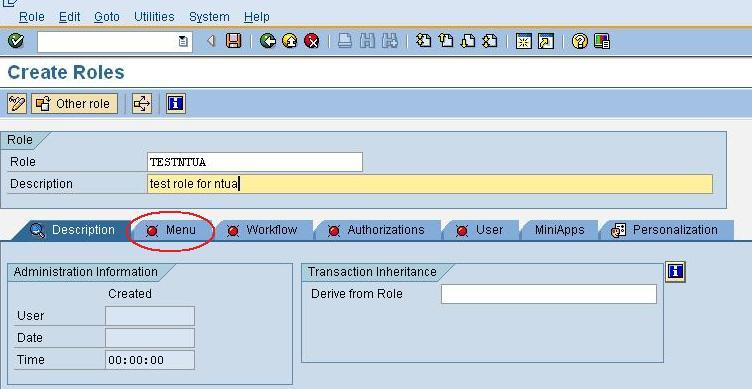752x389 pixels.
Task: Click the Last Page icon
Action: [490, 41]
